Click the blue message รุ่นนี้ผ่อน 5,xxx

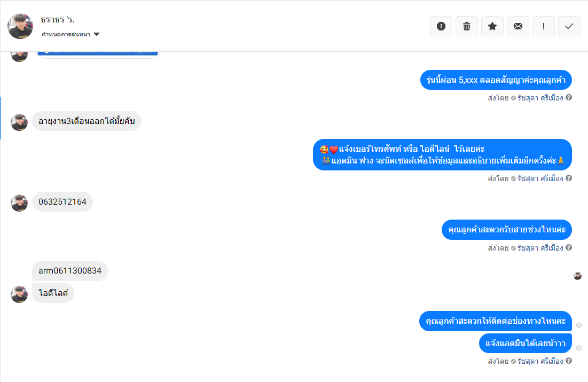[496, 80]
